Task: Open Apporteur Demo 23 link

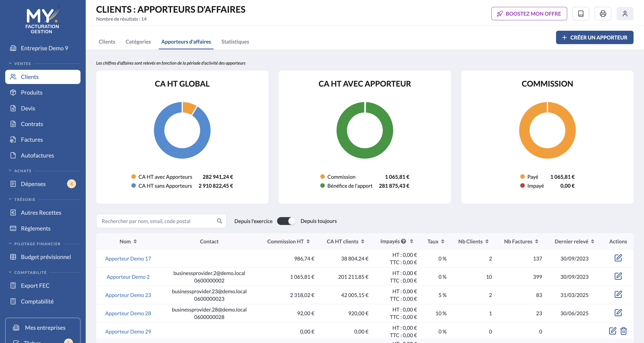Action: click(128, 295)
